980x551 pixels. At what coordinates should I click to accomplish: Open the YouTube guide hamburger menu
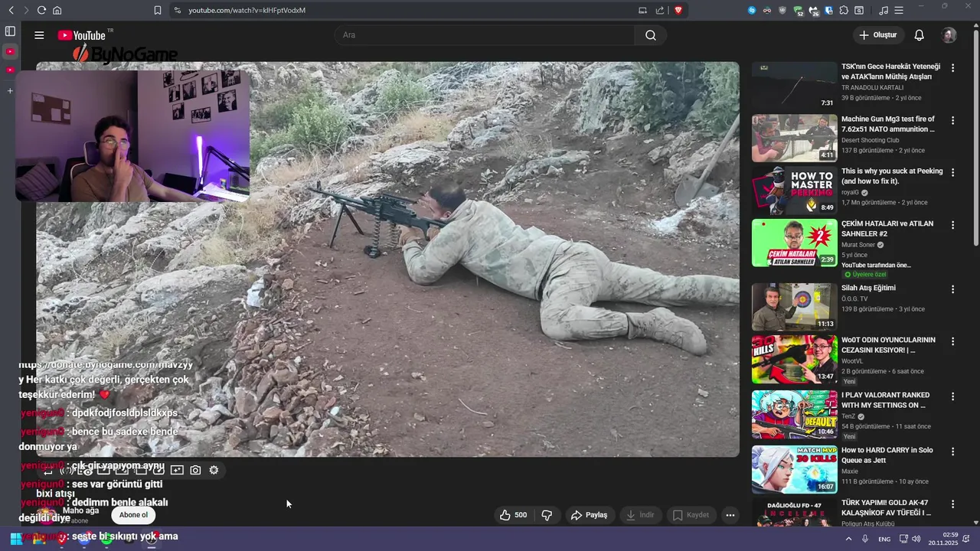point(39,35)
